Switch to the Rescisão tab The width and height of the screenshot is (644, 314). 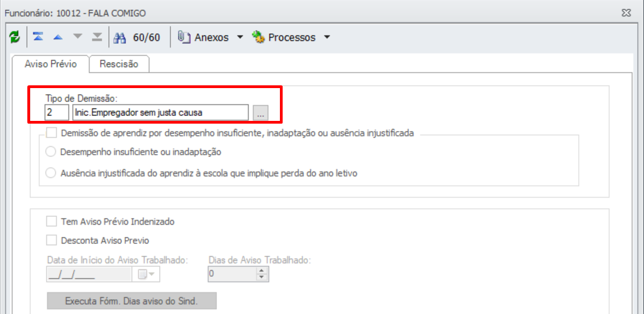pos(119,64)
